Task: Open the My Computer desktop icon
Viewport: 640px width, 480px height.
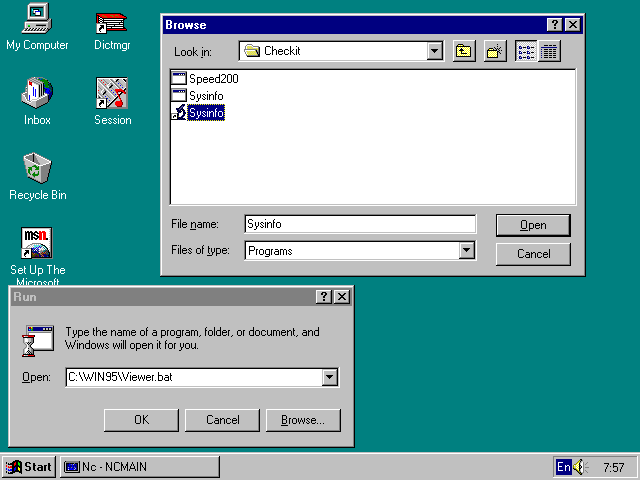Action: click(x=37, y=18)
